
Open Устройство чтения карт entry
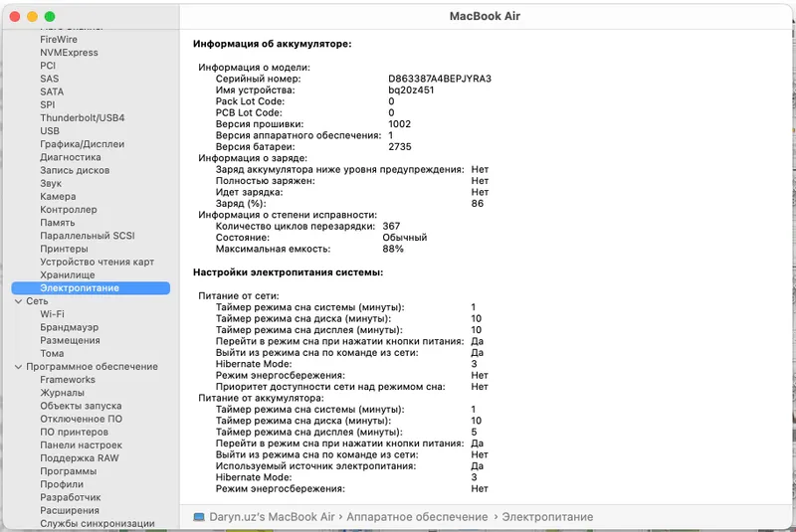(x=97, y=263)
